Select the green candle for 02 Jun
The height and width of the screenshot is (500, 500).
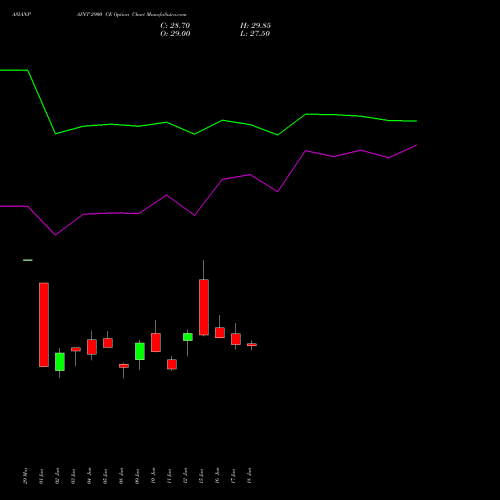[60, 362]
